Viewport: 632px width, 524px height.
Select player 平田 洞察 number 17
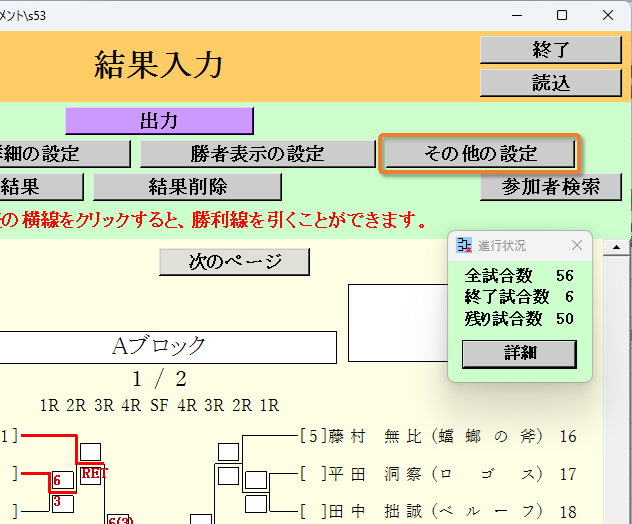click(438, 474)
